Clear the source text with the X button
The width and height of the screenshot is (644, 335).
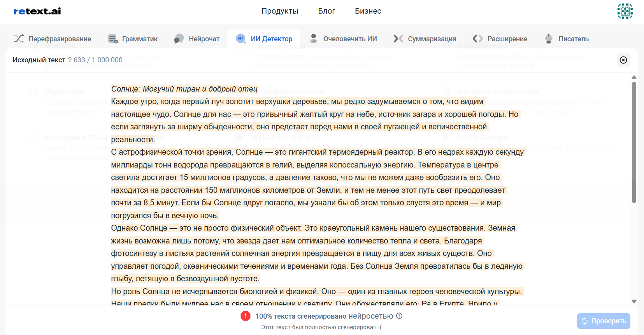(x=623, y=60)
